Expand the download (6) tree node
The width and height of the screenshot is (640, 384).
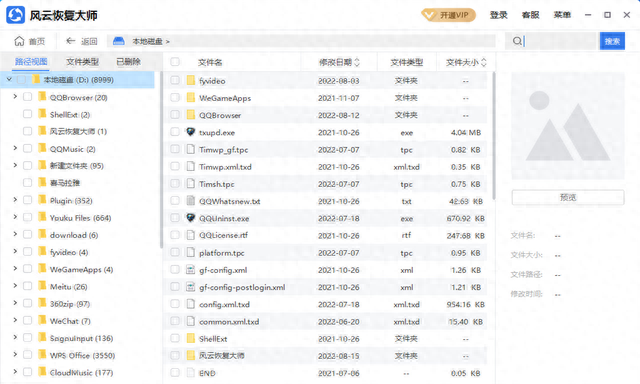pyautogui.click(x=15, y=234)
